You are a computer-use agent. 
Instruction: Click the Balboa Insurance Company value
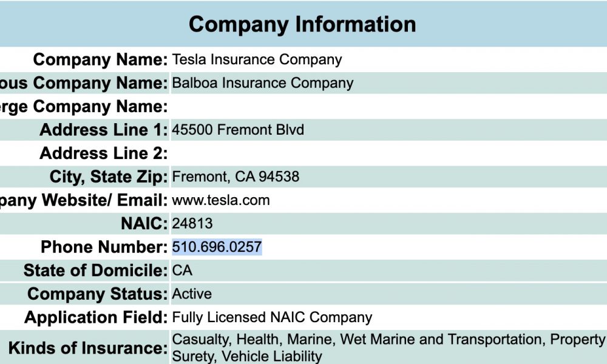pos(262,83)
